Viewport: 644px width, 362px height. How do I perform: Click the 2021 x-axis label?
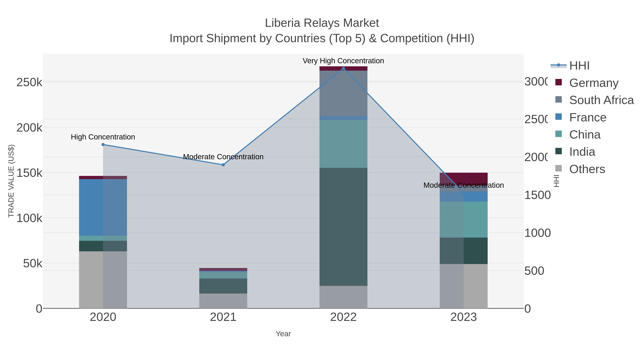point(223,317)
